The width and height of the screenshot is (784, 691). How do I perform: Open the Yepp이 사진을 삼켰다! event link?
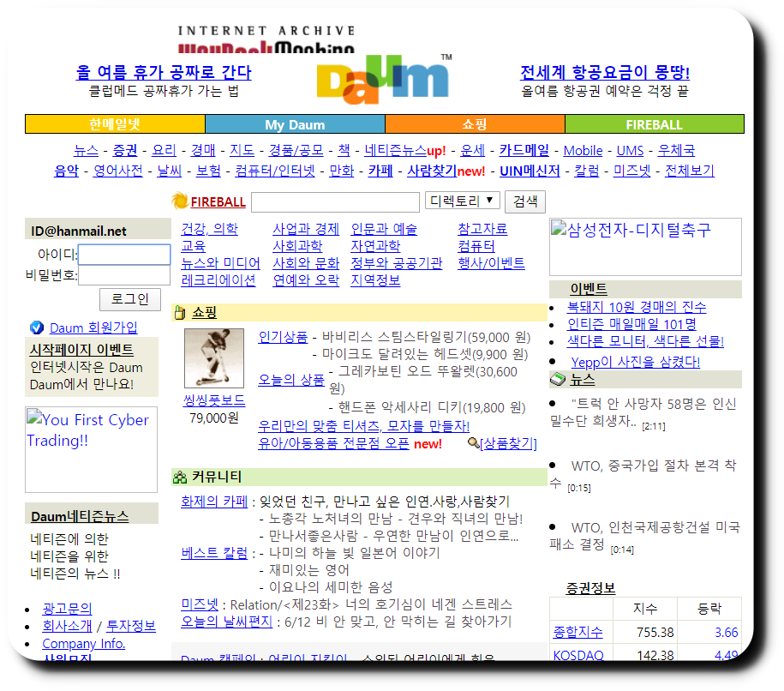click(x=636, y=362)
